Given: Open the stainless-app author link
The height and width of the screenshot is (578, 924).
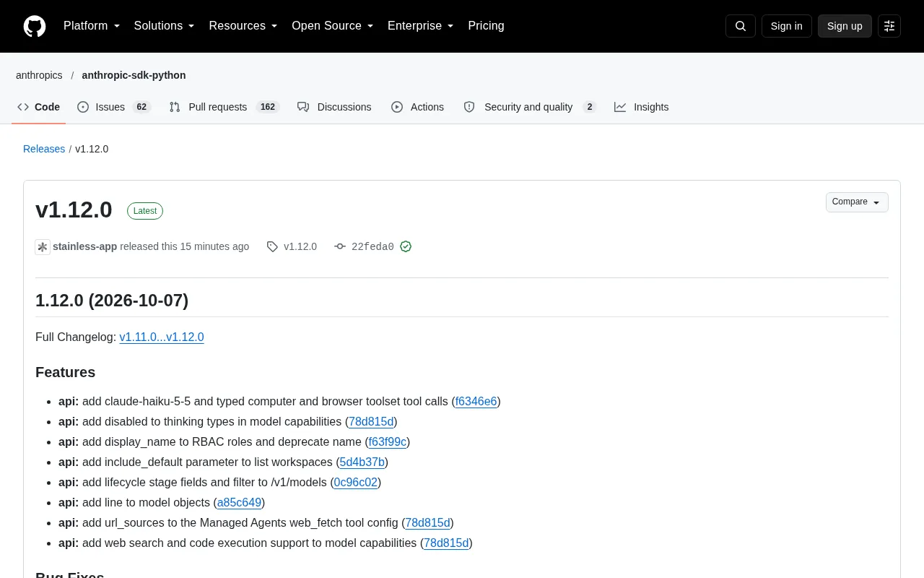Looking at the screenshot, I should pos(84,246).
